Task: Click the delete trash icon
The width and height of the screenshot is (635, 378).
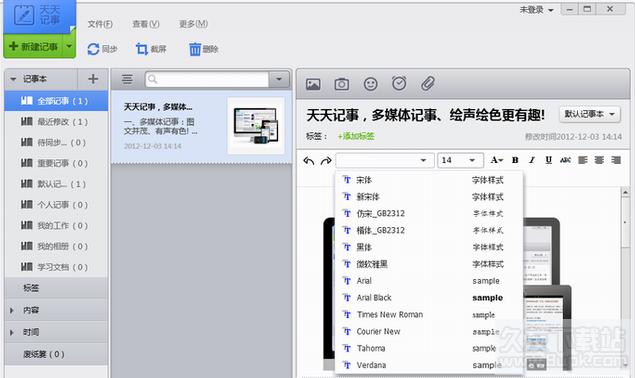Action: (195, 49)
